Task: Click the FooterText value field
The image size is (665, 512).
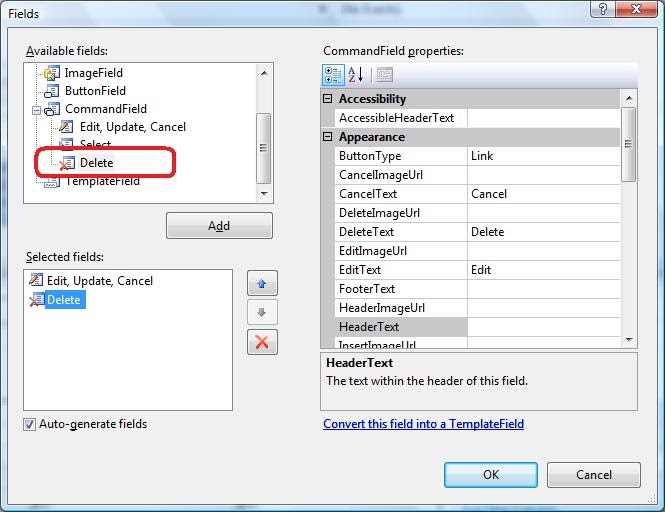Action: [544, 289]
